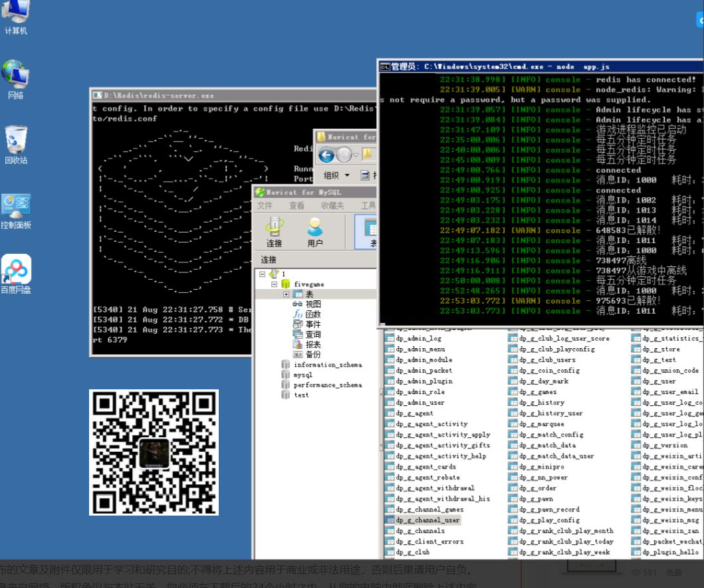704x588 pixels.
Task: Click the cmd window system menu icon
Action: (x=385, y=67)
